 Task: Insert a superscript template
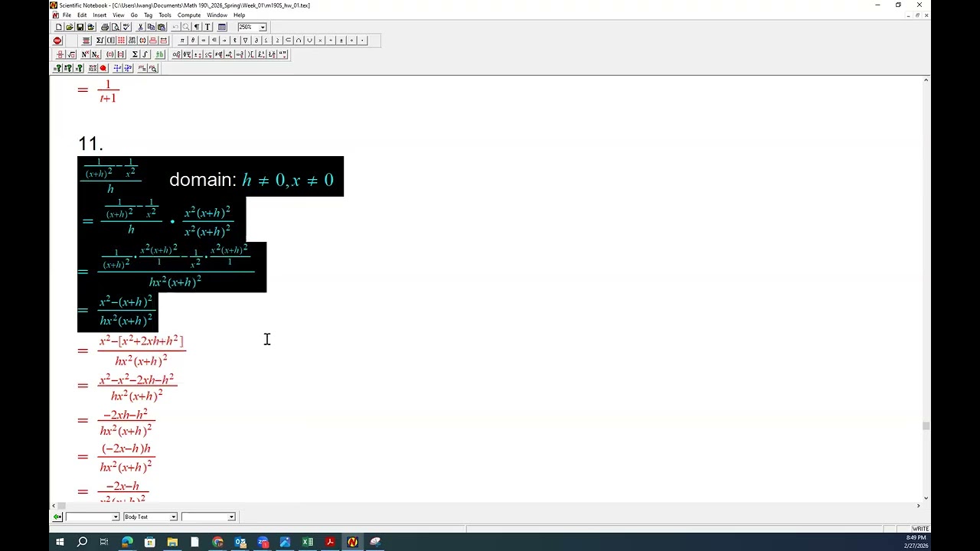[85, 54]
